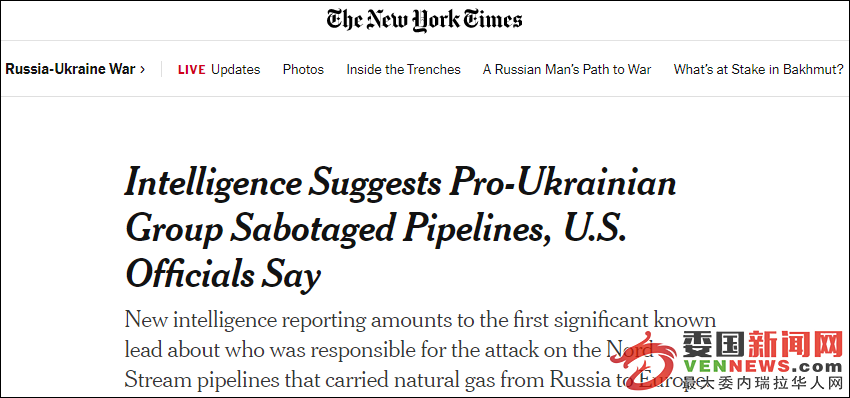Click The New York Times logo
The image size is (850, 398).
[x=424, y=20]
